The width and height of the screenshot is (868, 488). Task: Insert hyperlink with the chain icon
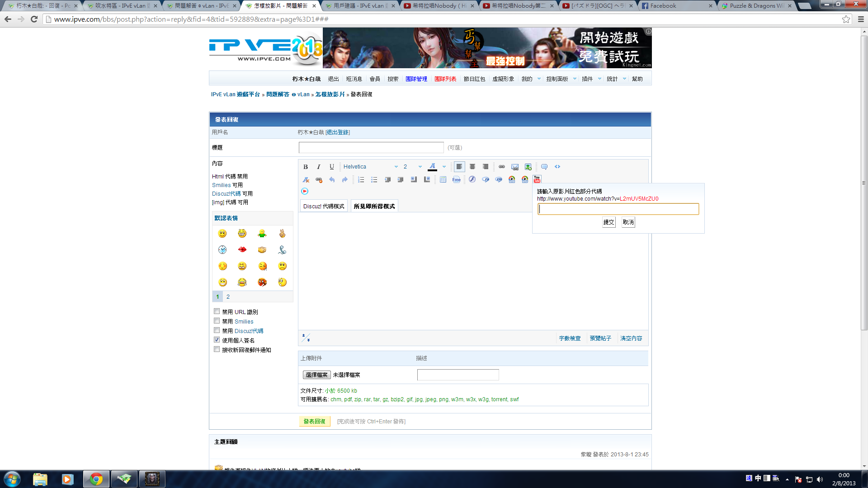[502, 167]
